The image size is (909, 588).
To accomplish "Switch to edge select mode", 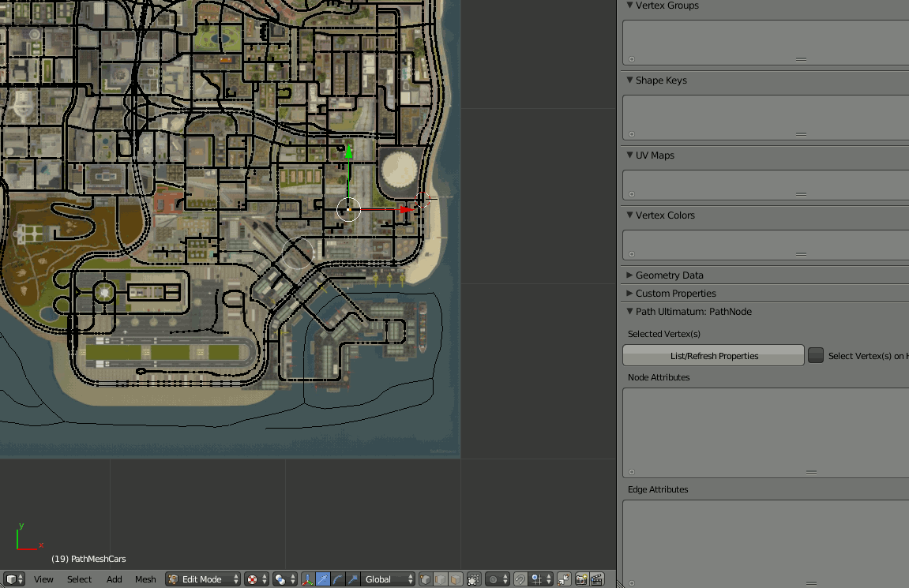I will point(441,579).
